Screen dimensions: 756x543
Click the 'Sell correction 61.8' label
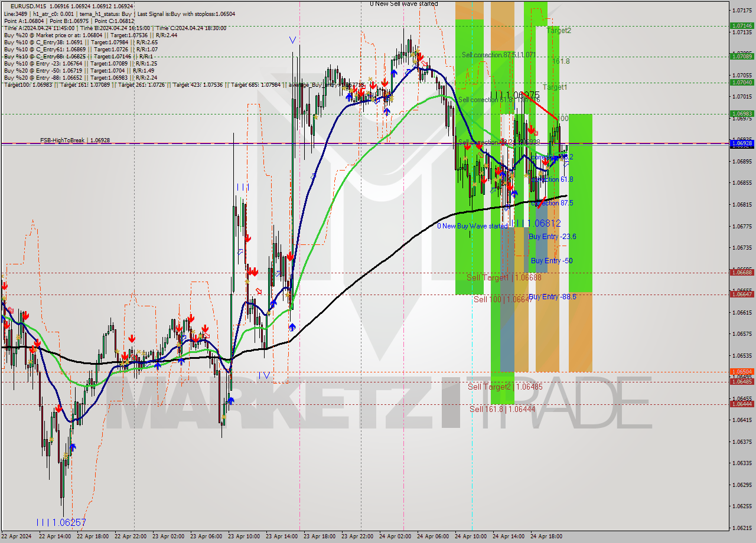click(499, 100)
